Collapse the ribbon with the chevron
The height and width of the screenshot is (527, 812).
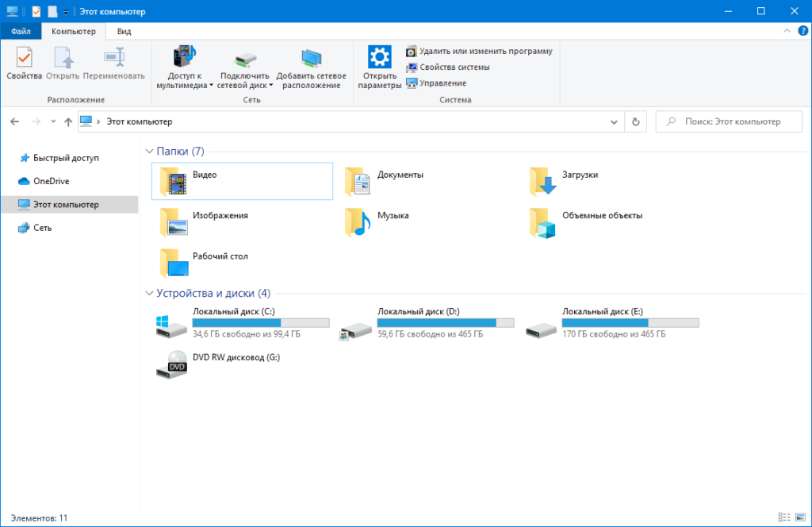788,31
